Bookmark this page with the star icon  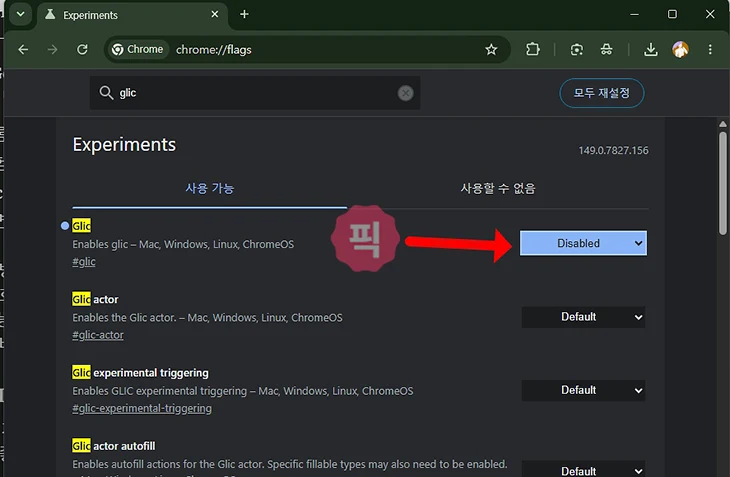point(491,49)
